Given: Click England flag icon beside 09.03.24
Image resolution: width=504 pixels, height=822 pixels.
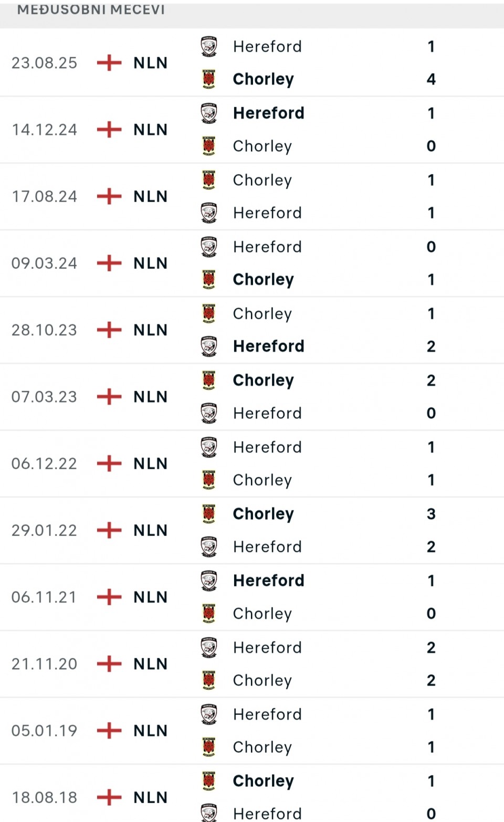Looking at the screenshot, I should (109, 263).
